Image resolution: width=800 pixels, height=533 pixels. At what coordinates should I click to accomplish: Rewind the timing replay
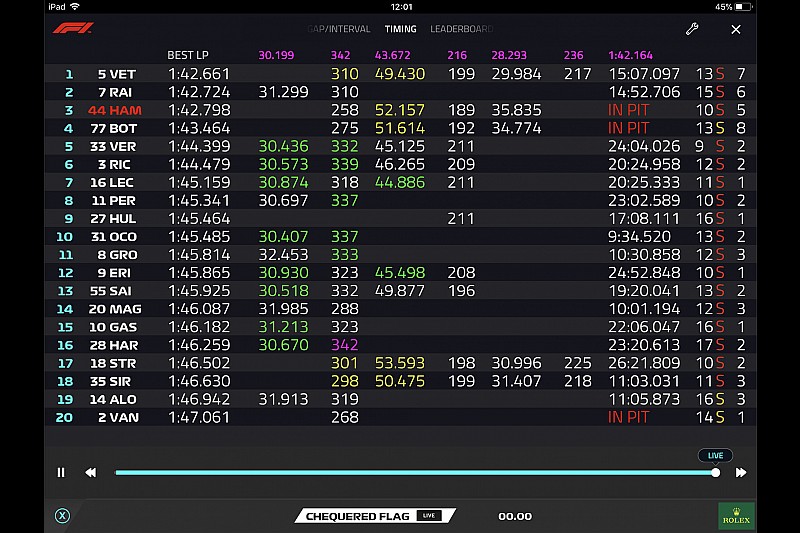[90, 473]
